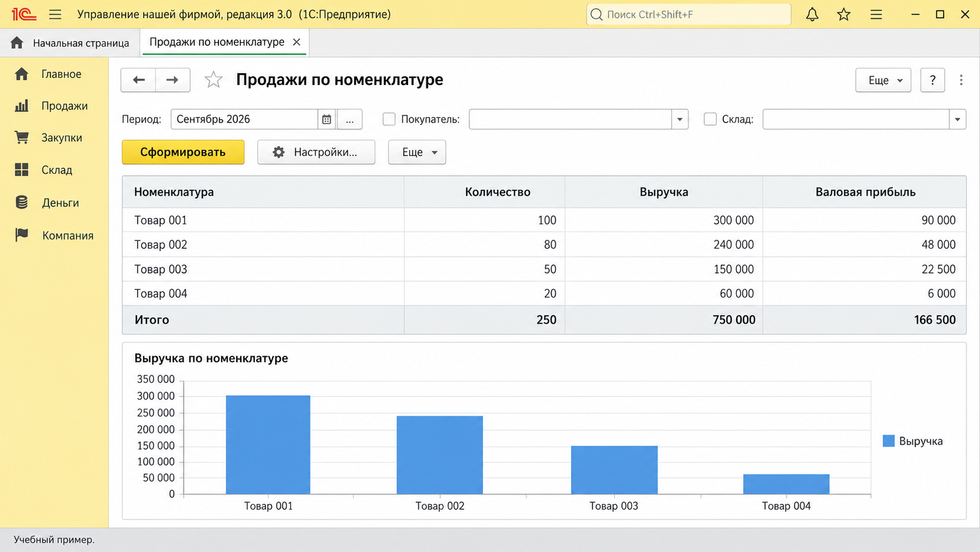Click the search magnifier icon
Viewport: 980px width, 552px height.
pyautogui.click(x=597, y=14)
